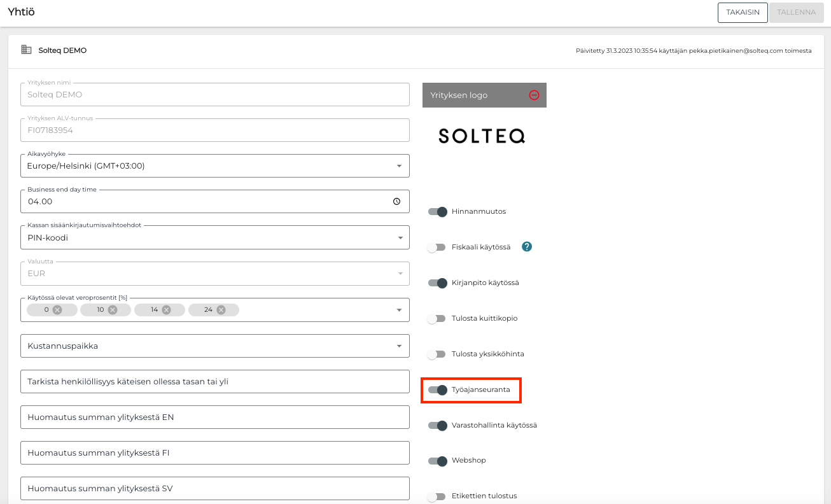This screenshot has width=831, height=504.
Task: Click the Takaisin button
Action: click(x=743, y=12)
